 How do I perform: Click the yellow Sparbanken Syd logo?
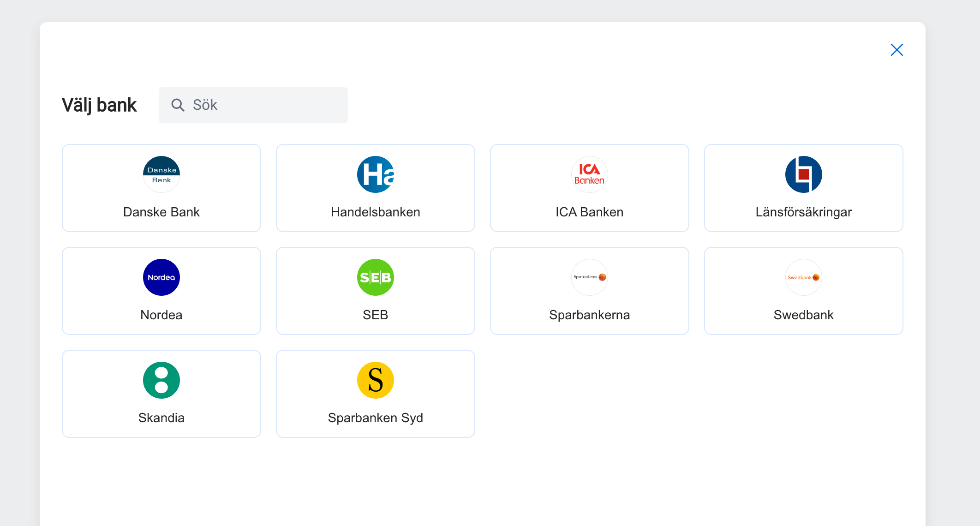(376, 380)
